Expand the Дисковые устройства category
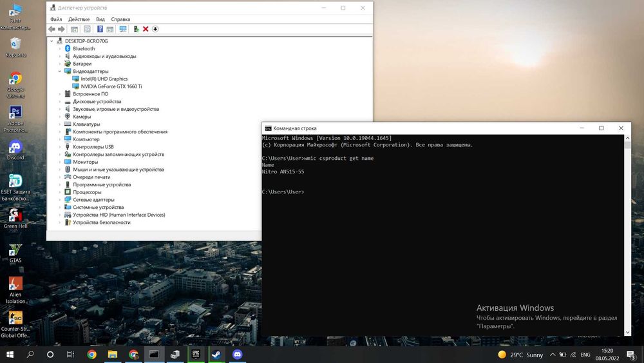This screenshot has width=644, height=363. (59, 101)
